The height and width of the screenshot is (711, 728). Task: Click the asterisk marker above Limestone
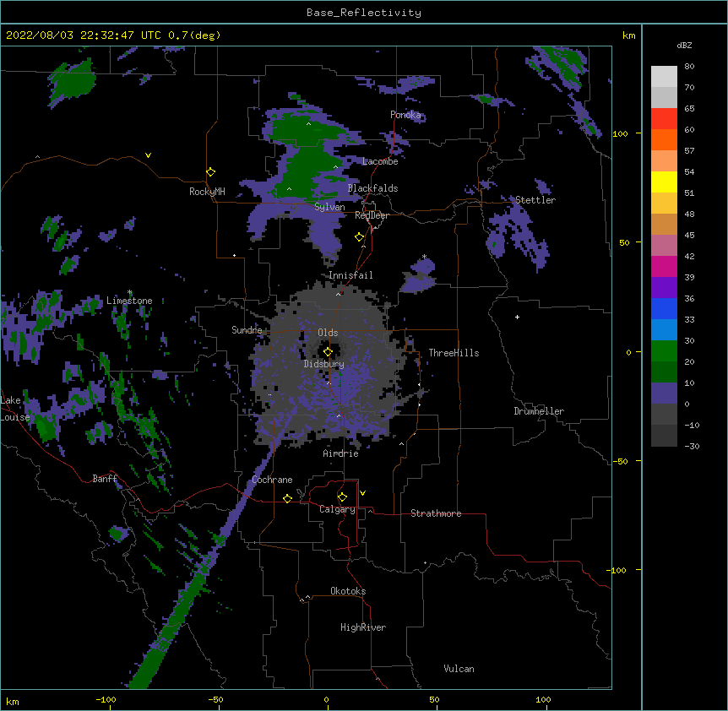pyautogui.click(x=130, y=292)
